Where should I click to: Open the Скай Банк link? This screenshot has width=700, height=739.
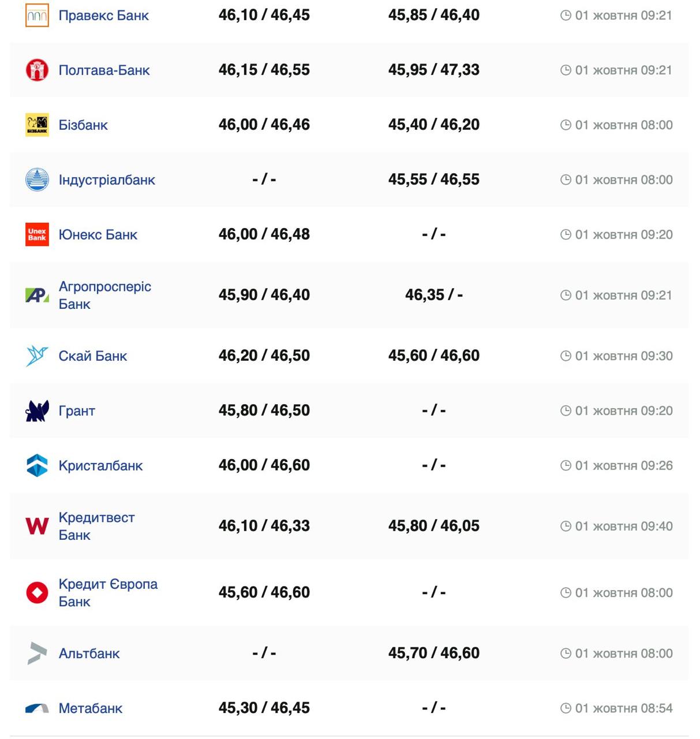(x=92, y=356)
